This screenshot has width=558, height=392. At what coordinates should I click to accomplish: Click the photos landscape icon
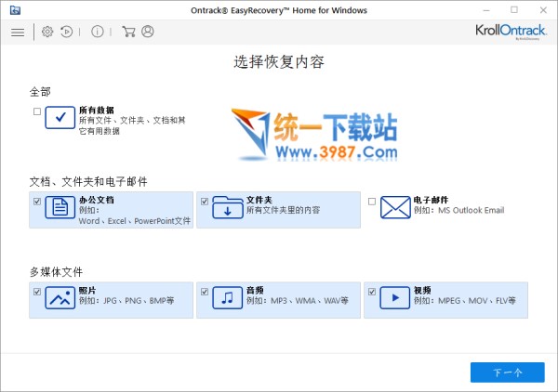tap(60, 298)
